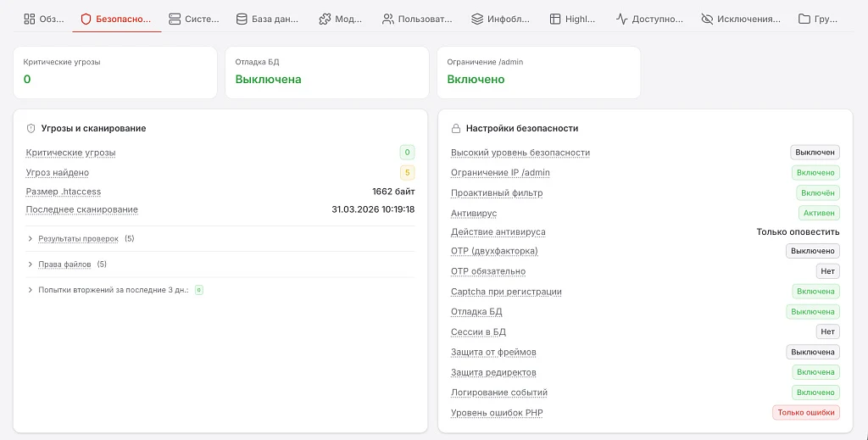Click the Защита редиректов label

[x=494, y=372]
